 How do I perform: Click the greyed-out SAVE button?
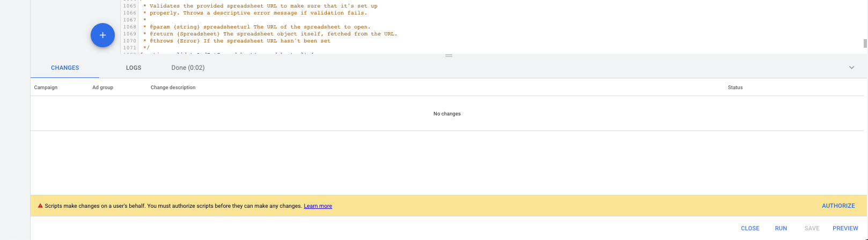812,228
